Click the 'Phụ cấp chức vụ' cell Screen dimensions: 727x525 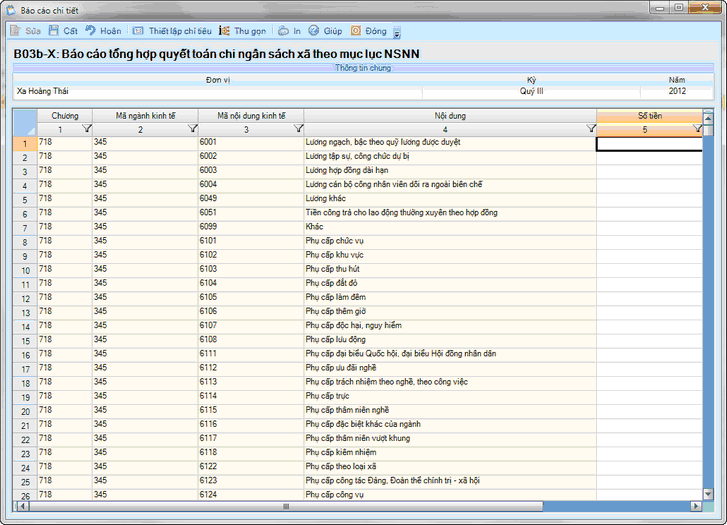pos(450,241)
